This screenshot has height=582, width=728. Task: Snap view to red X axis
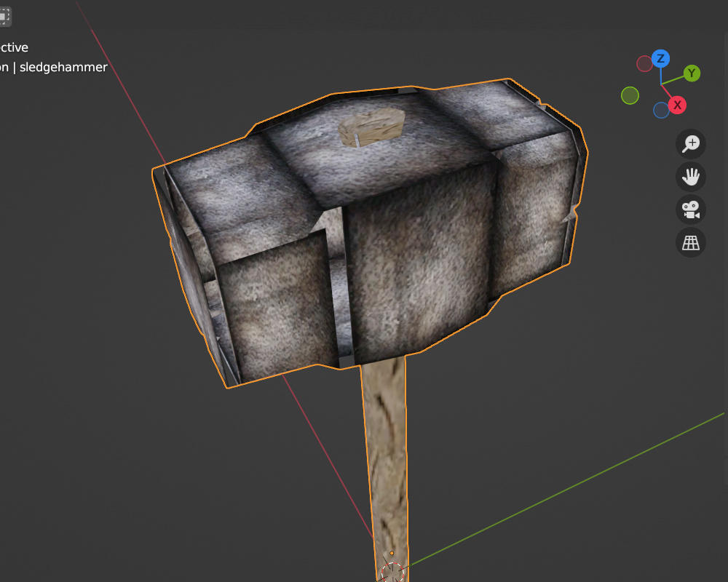(x=677, y=105)
